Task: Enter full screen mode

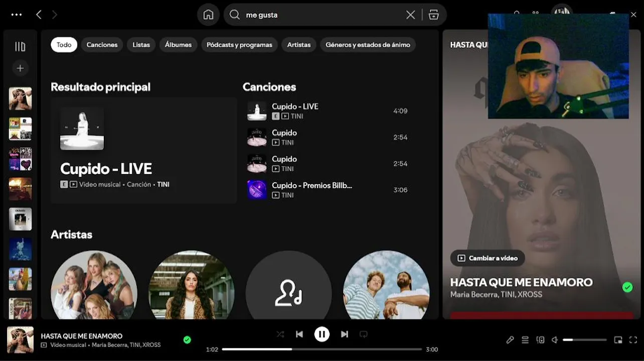Action: [x=633, y=340]
